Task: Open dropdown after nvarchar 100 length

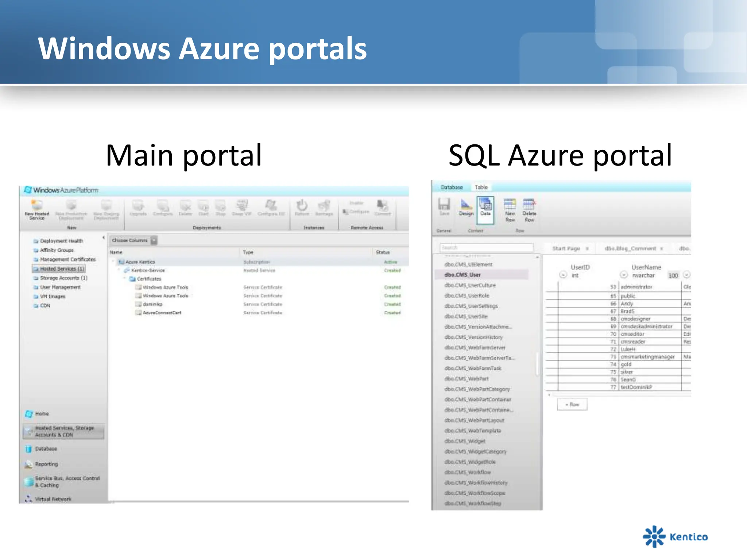Action: pos(686,275)
